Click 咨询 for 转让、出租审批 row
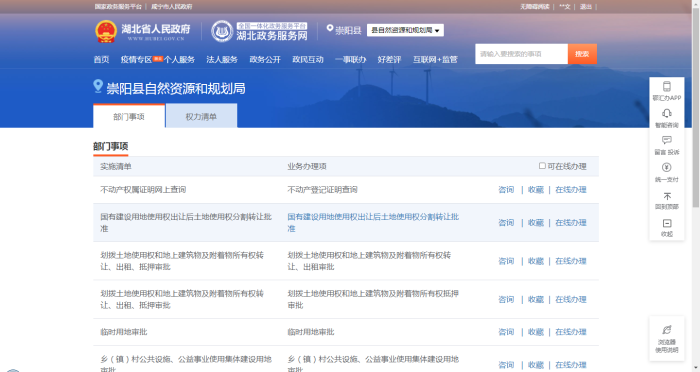The width and height of the screenshot is (700, 372). tap(506, 261)
